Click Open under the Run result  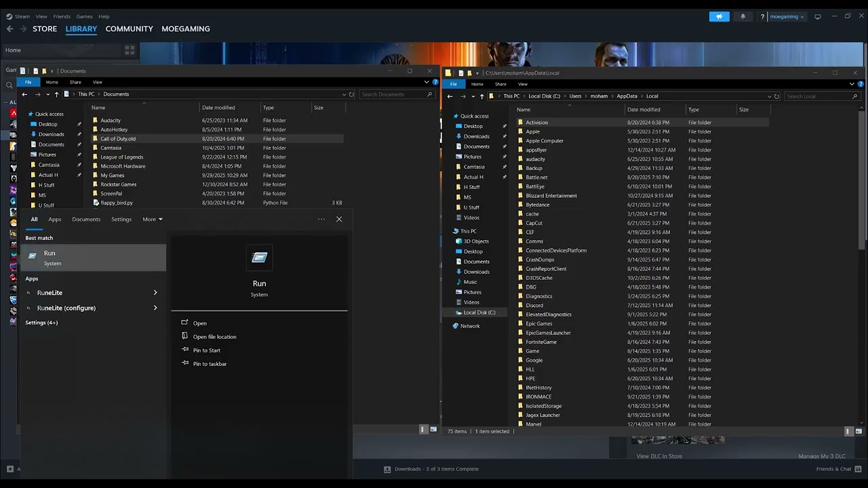199,323
